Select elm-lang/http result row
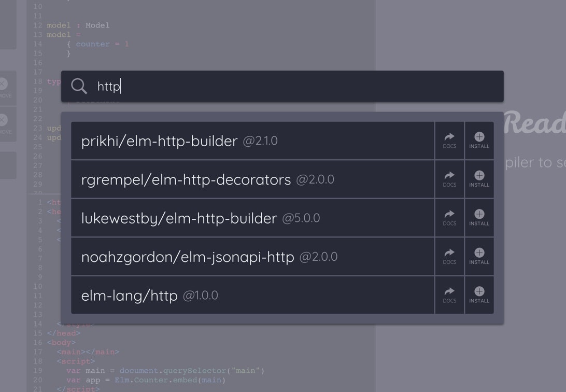Image resolution: width=566 pixels, height=392 pixels. click(253, 295)
